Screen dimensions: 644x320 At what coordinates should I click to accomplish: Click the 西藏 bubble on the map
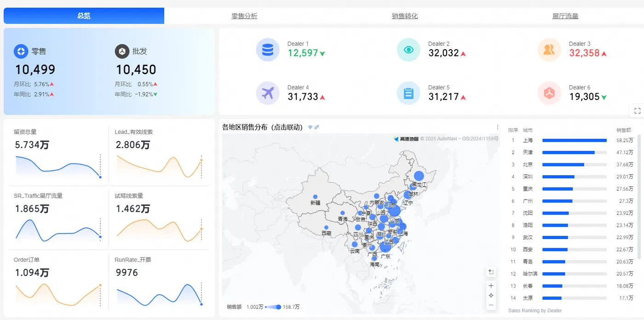point(326,228)
